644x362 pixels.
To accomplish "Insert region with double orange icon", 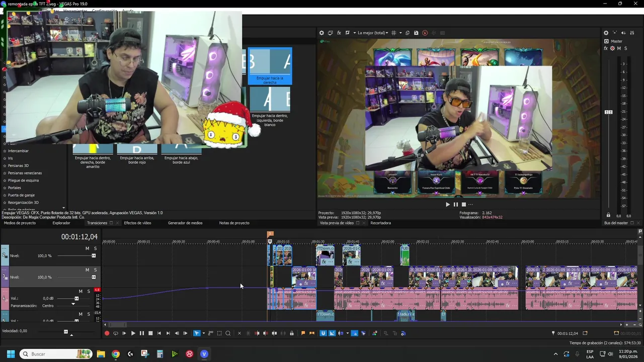I will click(x=311, y=333).
